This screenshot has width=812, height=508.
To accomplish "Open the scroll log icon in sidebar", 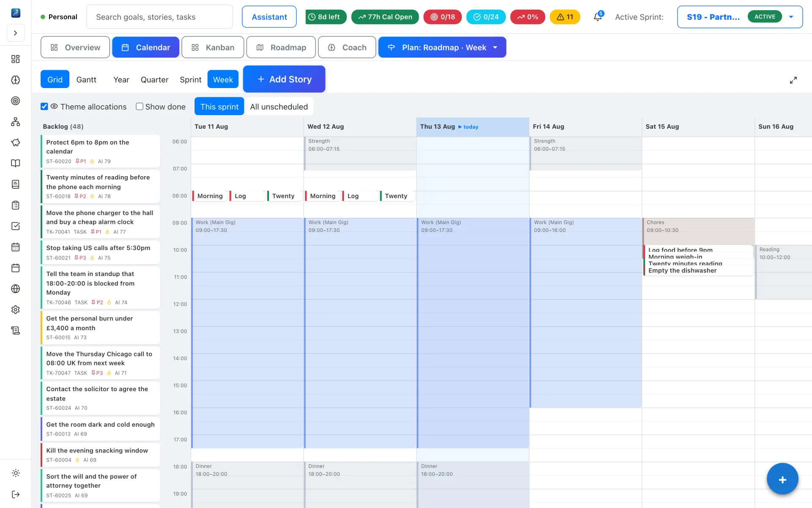I will point(16,331).
